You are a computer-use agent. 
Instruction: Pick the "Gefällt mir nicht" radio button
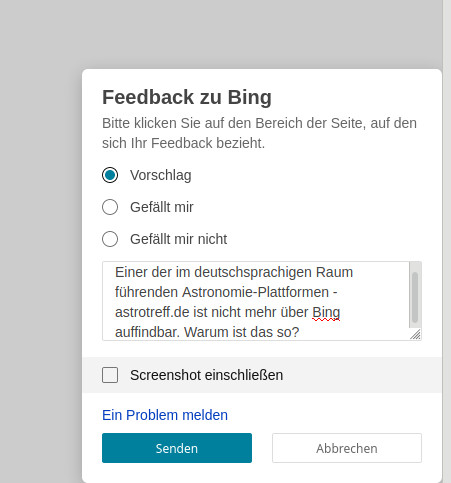[110, 239]
